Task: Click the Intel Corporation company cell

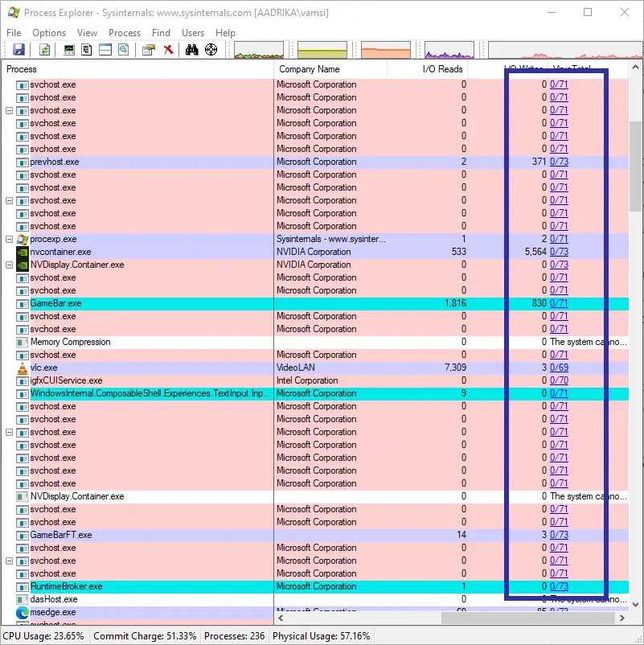Action: tap(307, 380)
